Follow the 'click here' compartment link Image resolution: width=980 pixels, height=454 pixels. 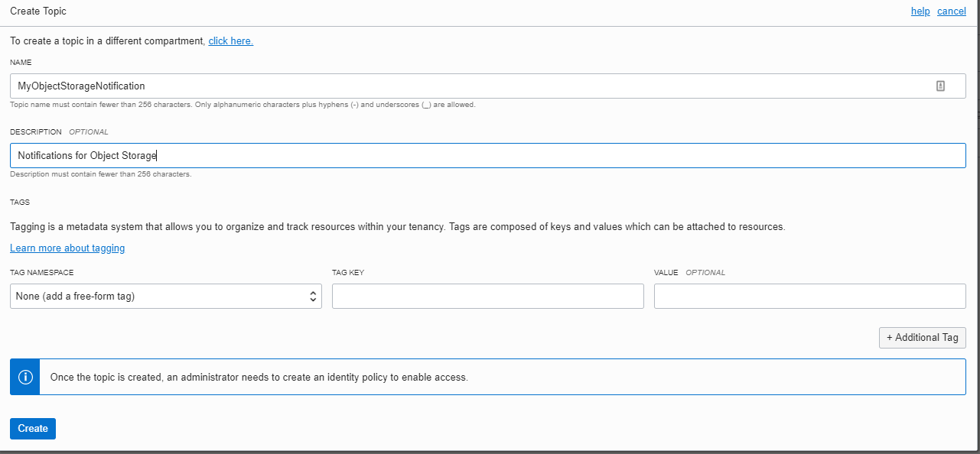click(231, 41)
